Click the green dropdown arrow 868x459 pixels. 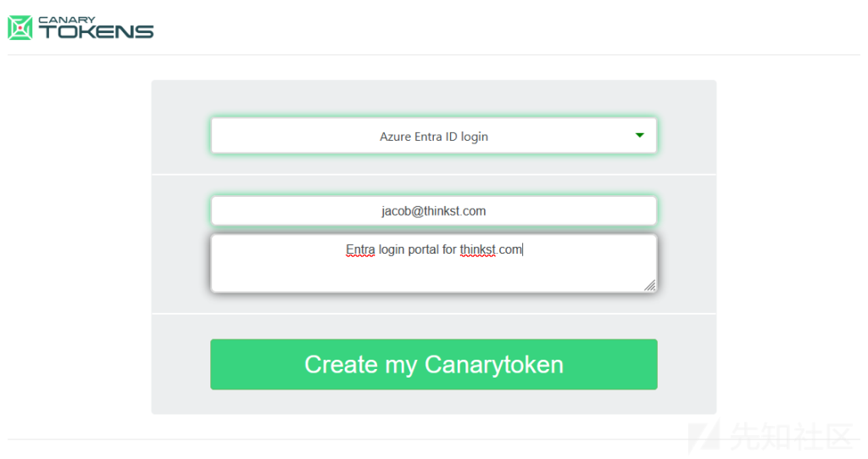coord(639,135)
